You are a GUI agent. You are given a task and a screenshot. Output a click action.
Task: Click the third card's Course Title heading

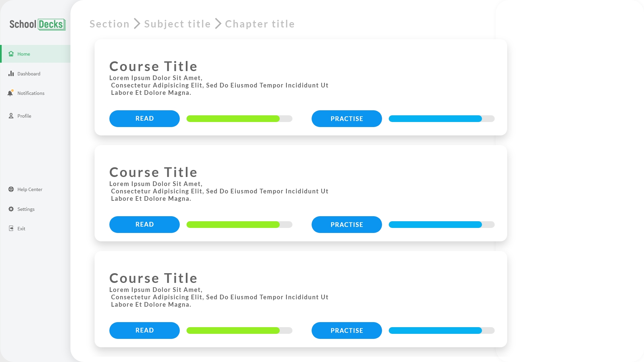[153, 278]
